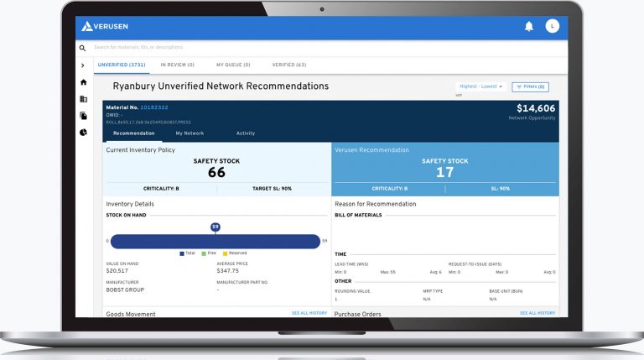Click the stock on hand 59 marker
The width and height of the screenshot is (644, 360).
pyautogui.click(x=216, y=227)
